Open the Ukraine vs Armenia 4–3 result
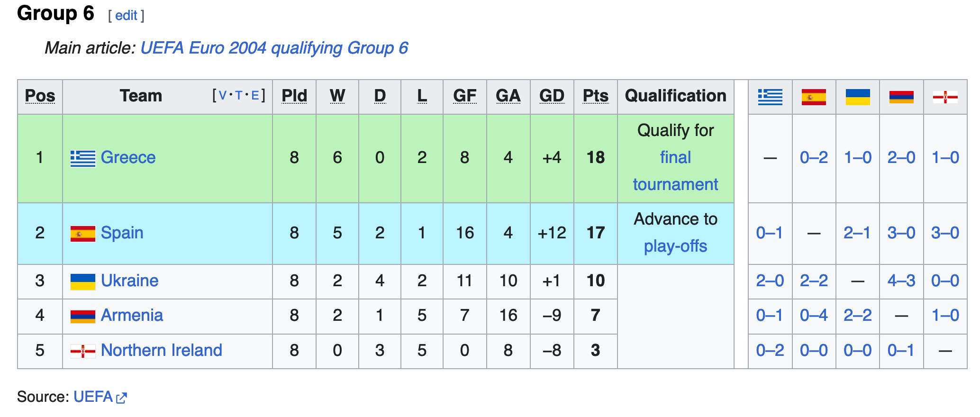The image size is (980, 417). (901, 281)
